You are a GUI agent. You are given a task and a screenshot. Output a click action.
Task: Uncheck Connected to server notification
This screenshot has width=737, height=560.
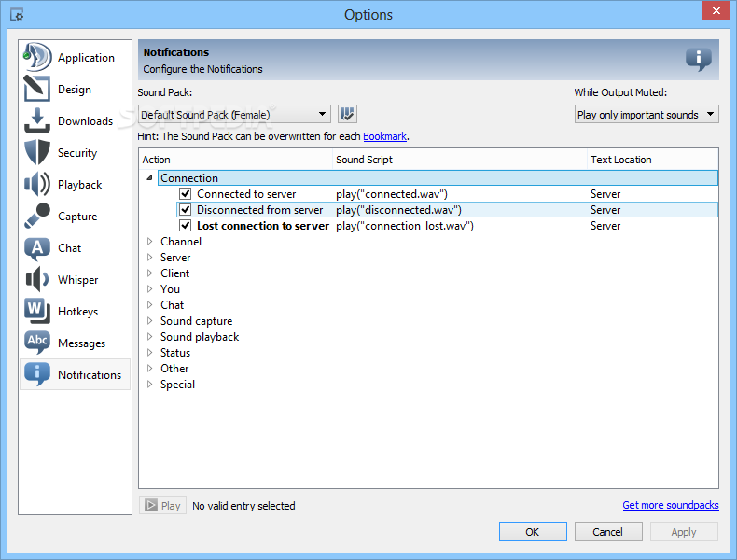186,194
